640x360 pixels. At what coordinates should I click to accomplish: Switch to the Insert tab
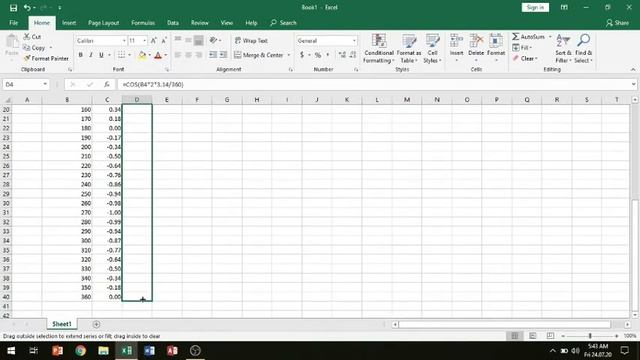coord(69,23)
